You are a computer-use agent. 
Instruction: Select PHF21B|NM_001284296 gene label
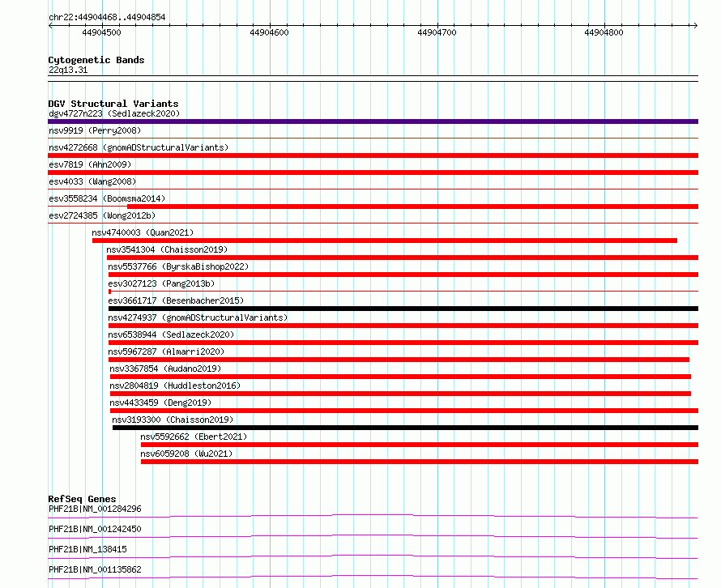(95, 509)
